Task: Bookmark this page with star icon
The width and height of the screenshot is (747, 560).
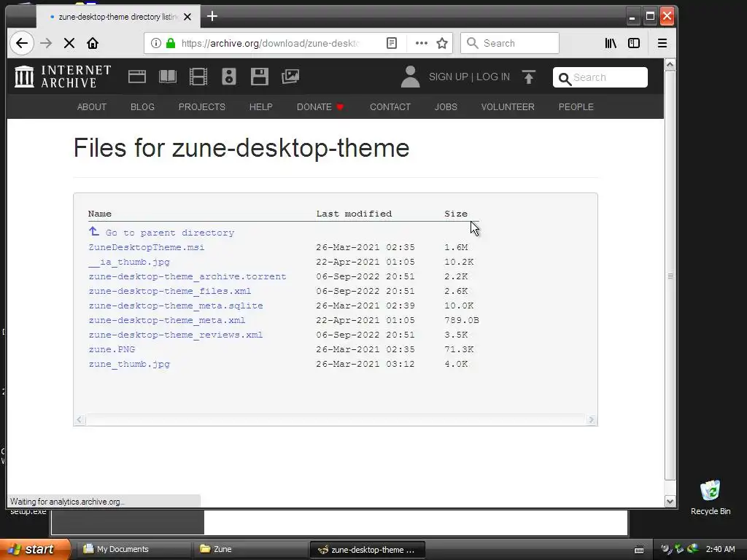Action: pos(442,43)
